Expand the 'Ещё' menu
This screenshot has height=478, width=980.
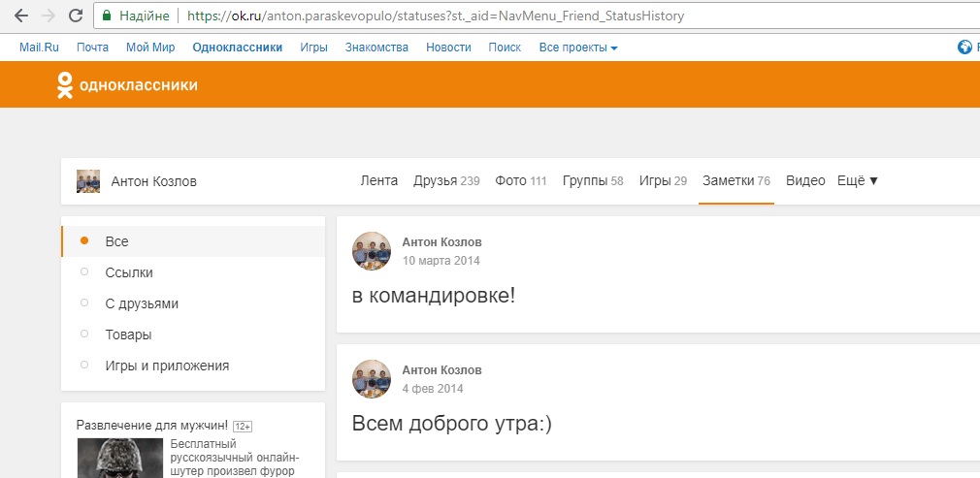coord(857,180)
